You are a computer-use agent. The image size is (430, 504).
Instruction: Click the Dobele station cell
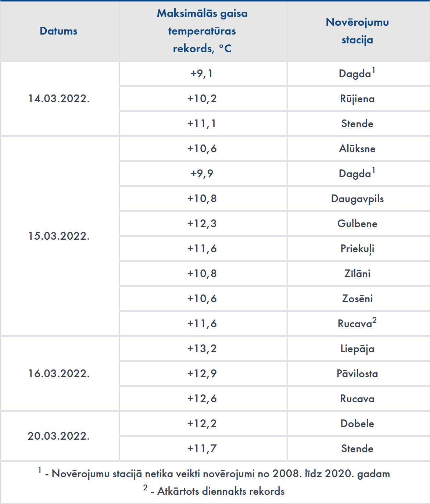pyautogui.click(x=357, y=423)
